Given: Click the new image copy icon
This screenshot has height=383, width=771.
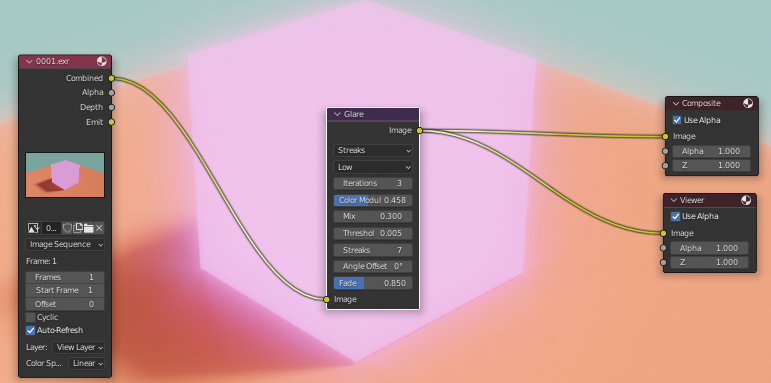Looking at the screenshot, I should click(78, 228).
